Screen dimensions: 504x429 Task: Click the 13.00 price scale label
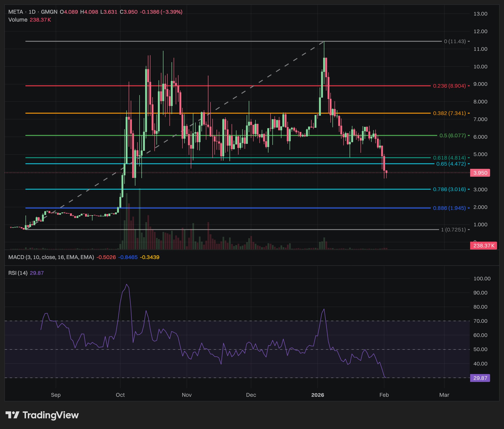pyautogui.click(x=480, y=14)
